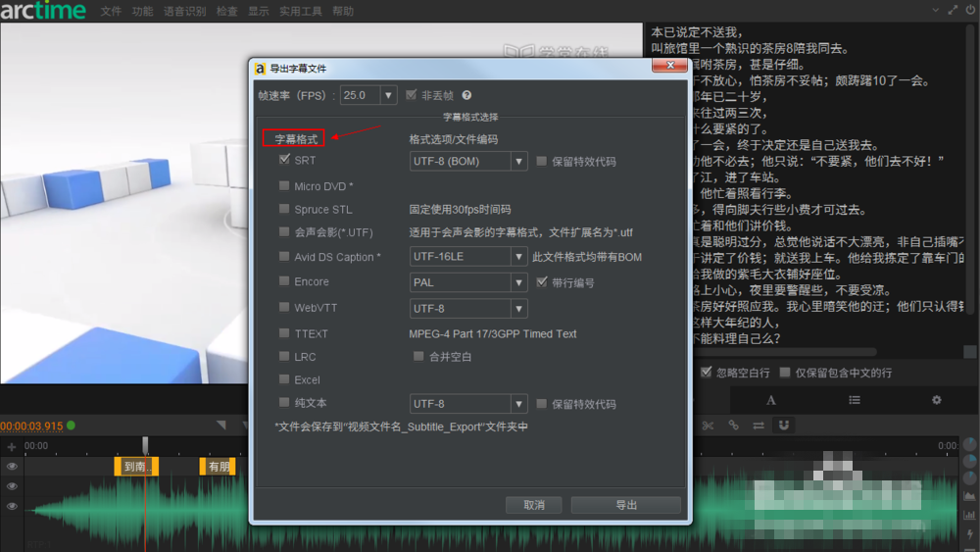Screen dimensions: 980x552
Task: Click the 取消 button
Action: tap(533, 505)
